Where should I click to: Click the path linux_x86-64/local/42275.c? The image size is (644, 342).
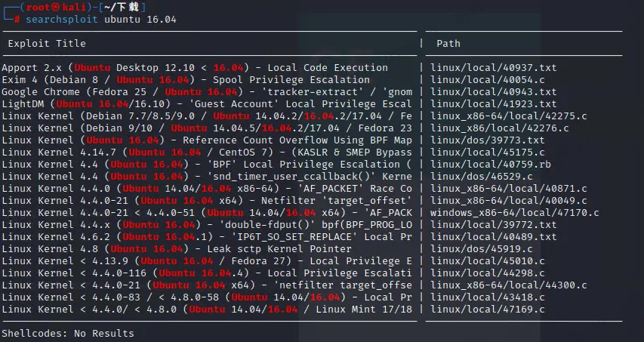tap(508, 116)
